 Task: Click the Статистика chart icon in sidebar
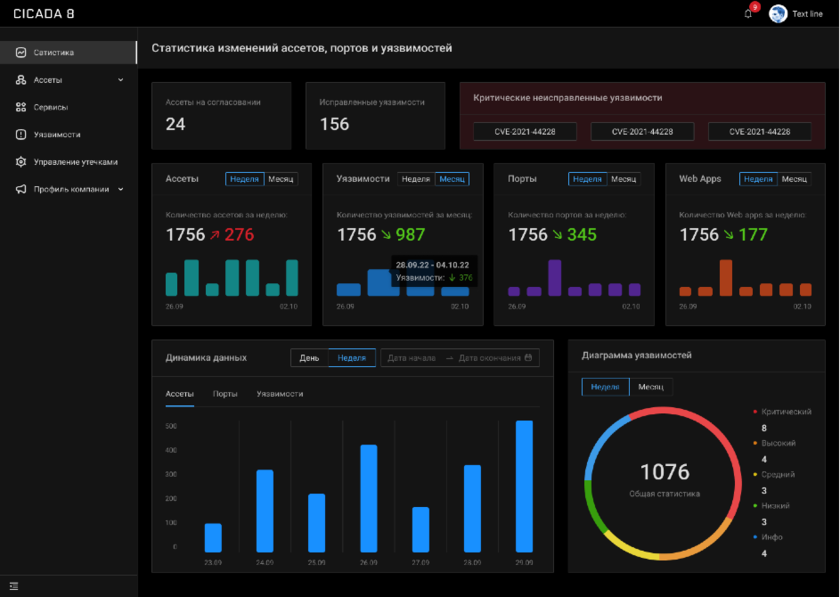tap(21, 52)
